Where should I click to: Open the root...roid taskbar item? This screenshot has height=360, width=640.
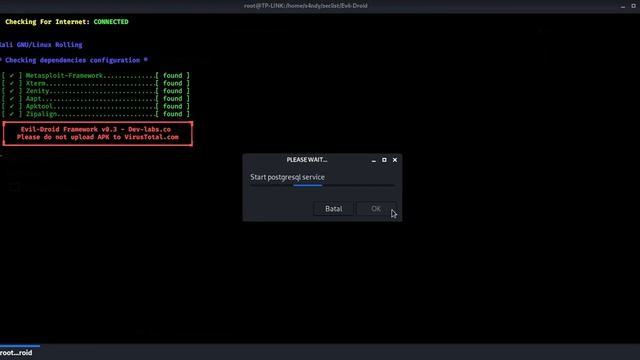pos(16,352)
